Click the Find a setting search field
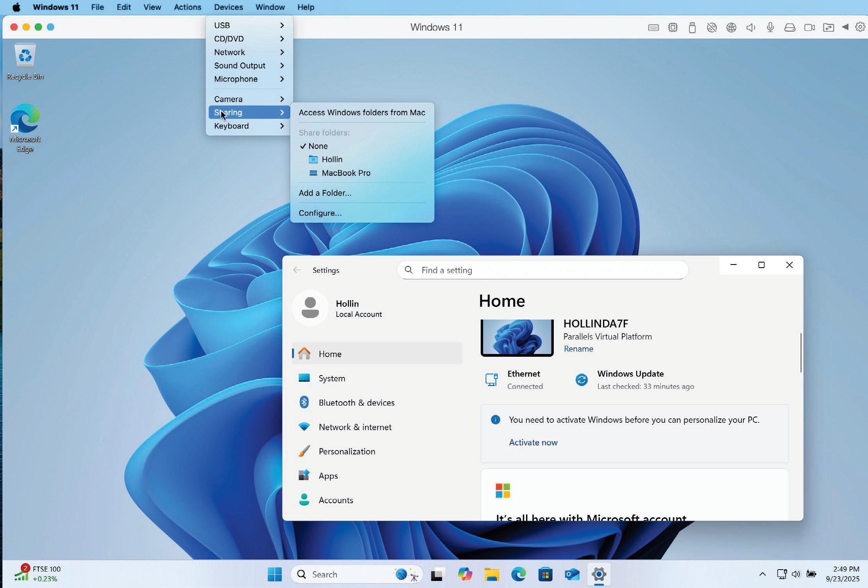868x588 pixels. click(x=543, y=270)
